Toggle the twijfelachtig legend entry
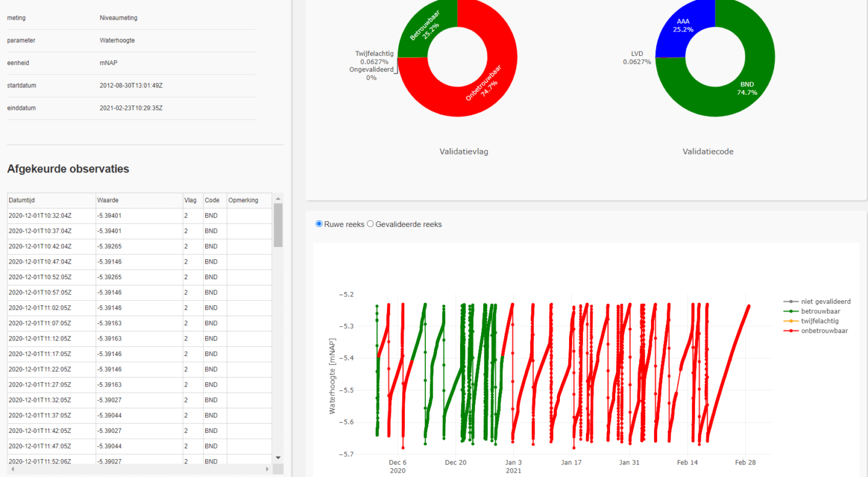The width and height of the screenshot is (868, 477). point(812,321)
